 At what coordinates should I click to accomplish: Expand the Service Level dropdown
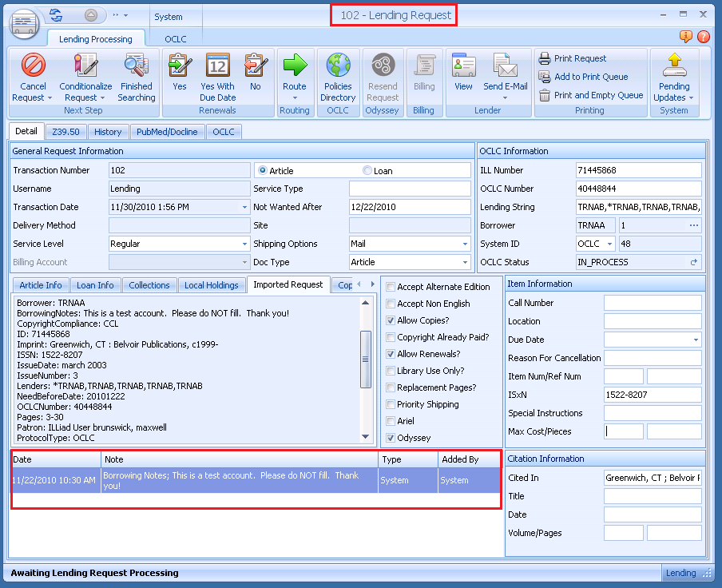point(244,244)
